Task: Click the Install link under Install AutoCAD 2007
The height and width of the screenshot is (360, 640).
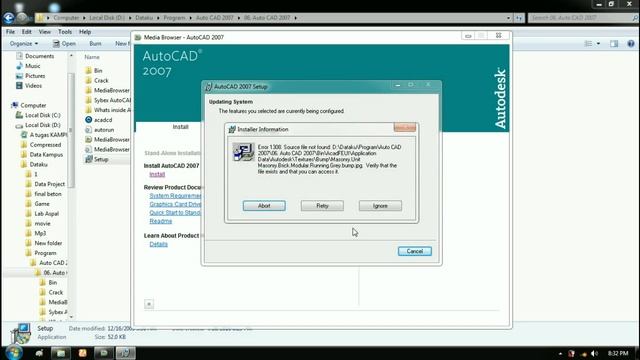Action: 157,174
